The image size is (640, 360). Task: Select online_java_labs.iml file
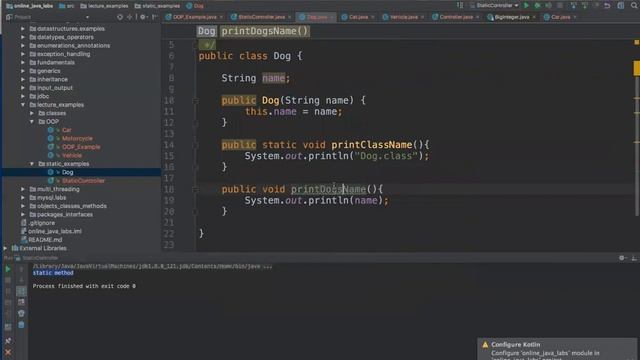pos(54,231)
